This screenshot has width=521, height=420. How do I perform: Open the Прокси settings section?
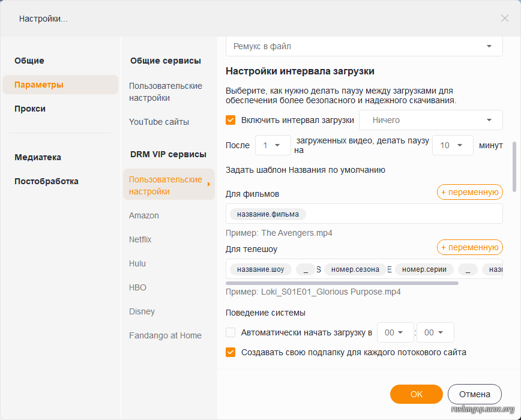click(x=30, y=109)
